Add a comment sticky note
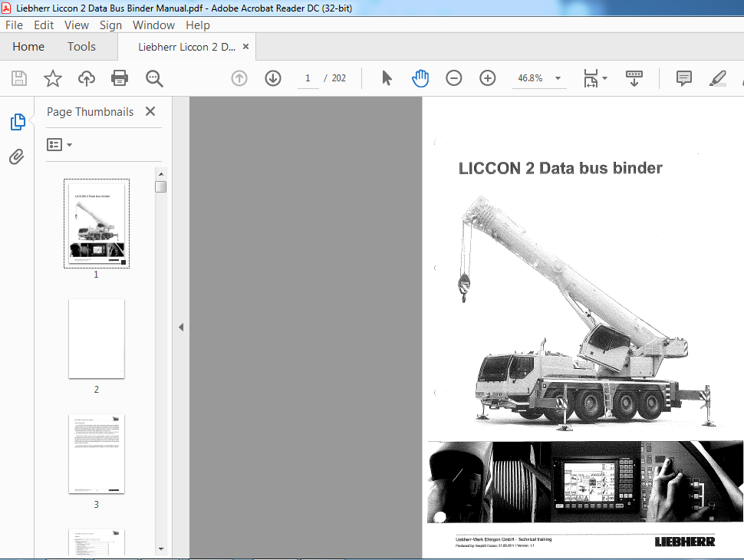The height and width of the screenshot is (560, 744). click(x=683, y=77)
